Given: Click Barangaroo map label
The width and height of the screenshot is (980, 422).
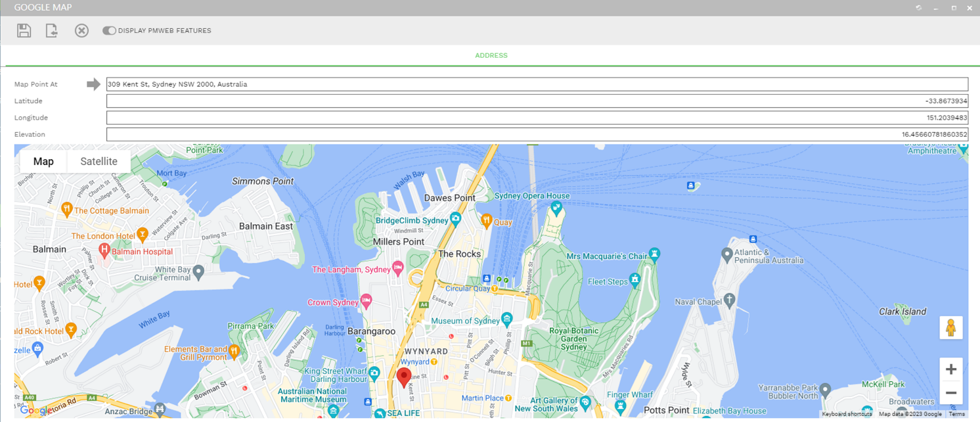Looking at the screenshot, I should (x=372, y=331).
